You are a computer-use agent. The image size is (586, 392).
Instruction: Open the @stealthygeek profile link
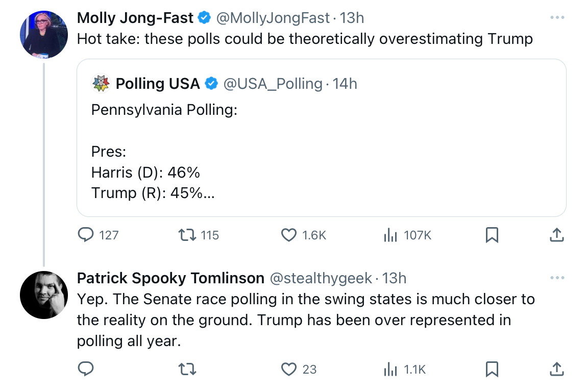(x=321, y=278)
